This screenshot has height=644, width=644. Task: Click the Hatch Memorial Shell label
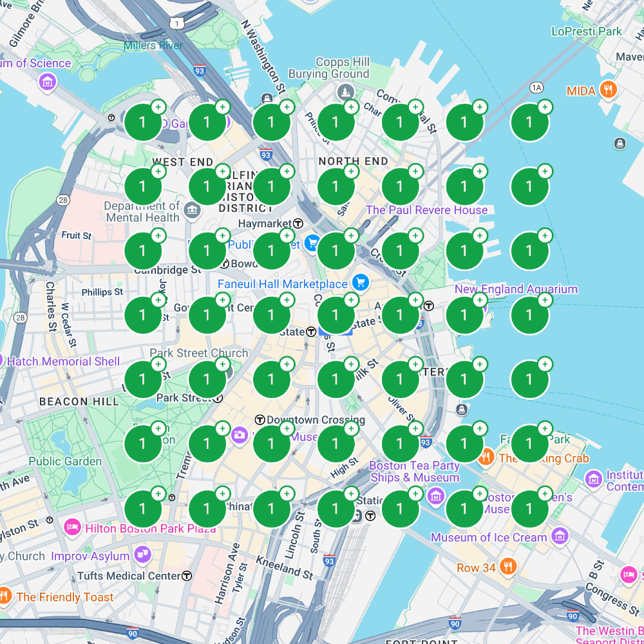click(63, 361)
